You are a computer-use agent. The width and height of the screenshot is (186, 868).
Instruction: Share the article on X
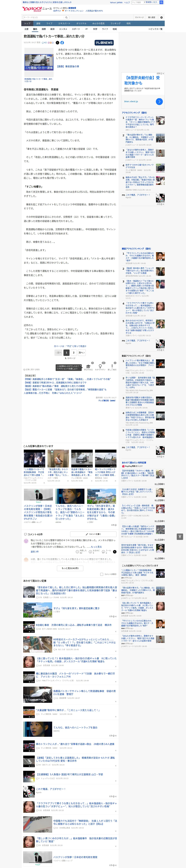[57, 43]
